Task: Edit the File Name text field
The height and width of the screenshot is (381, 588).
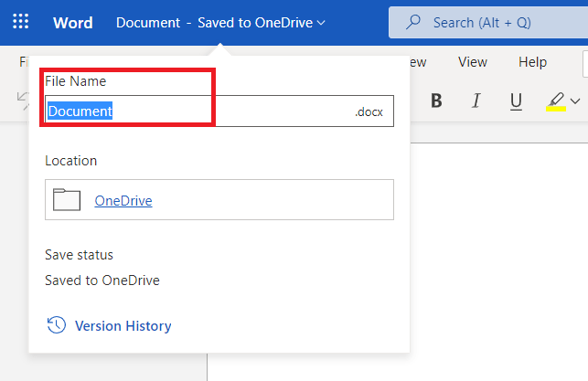Action: click(219, 111)
